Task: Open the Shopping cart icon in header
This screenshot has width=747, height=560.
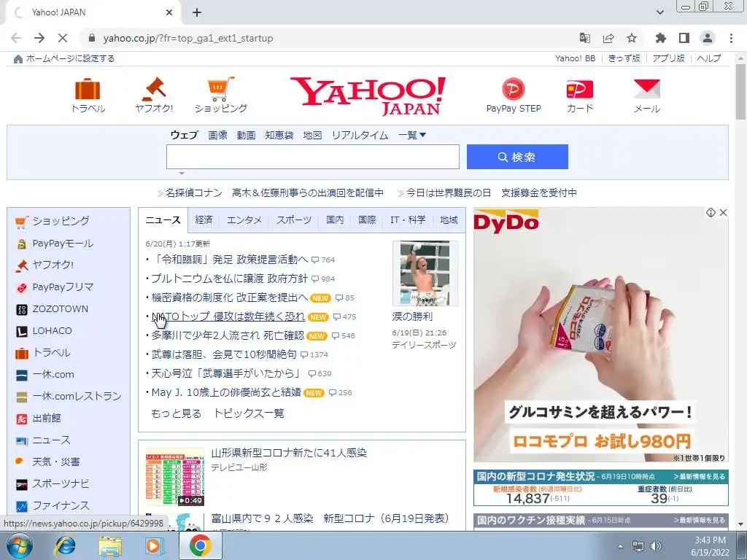Action: (x=220, y=89)
